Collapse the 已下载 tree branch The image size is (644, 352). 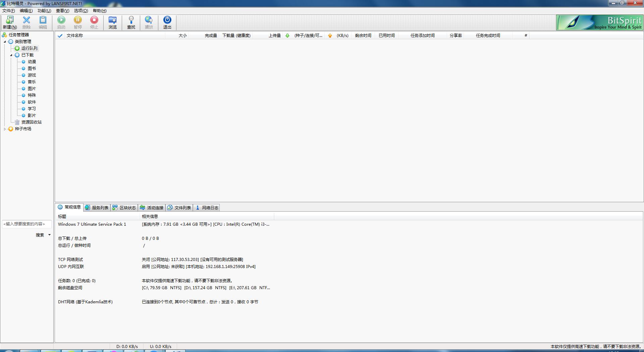(x=11, y=55)
